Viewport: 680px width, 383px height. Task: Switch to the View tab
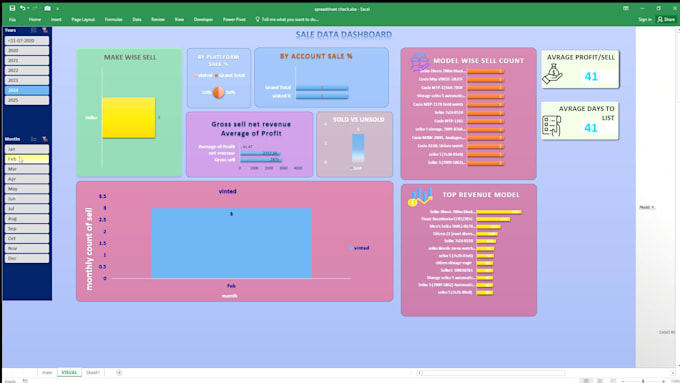(179, 20)
